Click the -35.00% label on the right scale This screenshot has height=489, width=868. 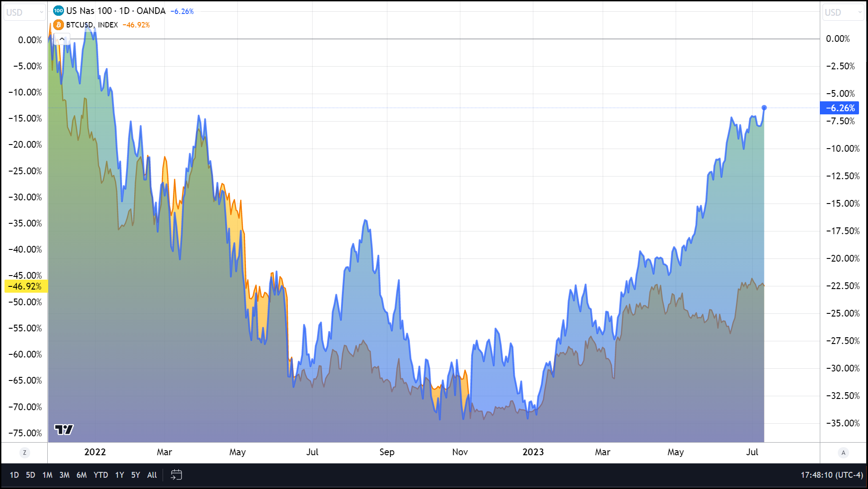coord(843,423)
